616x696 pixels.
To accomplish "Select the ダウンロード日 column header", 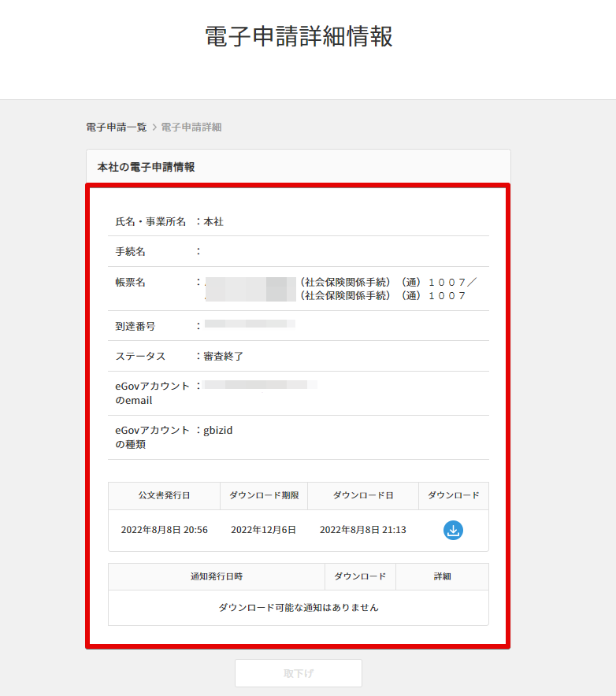I will point(363,496).
